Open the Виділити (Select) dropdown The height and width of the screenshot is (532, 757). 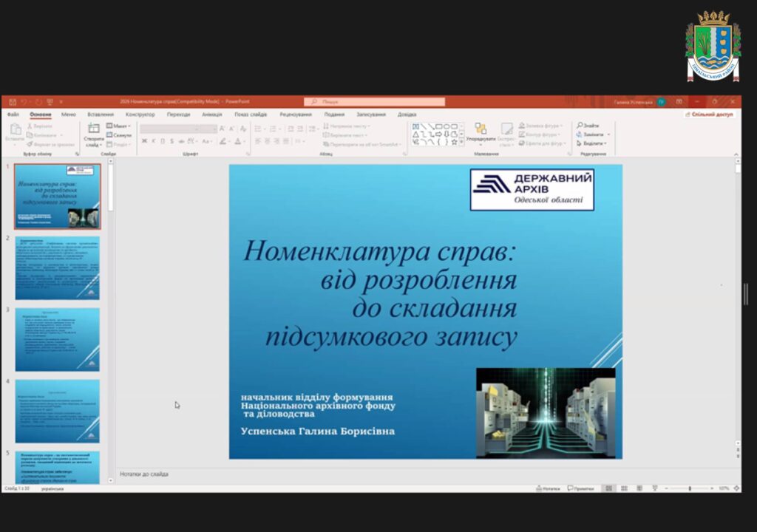[594, 143]
